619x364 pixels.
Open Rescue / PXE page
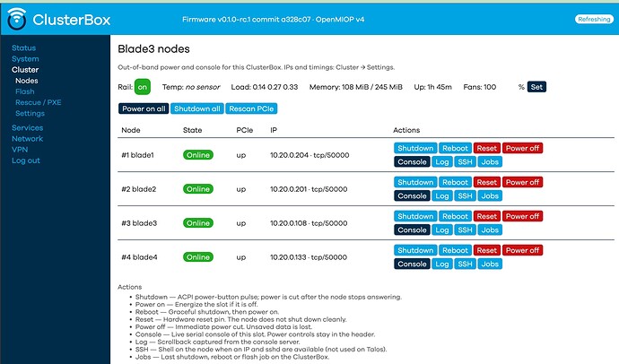[x=39, y=102]
